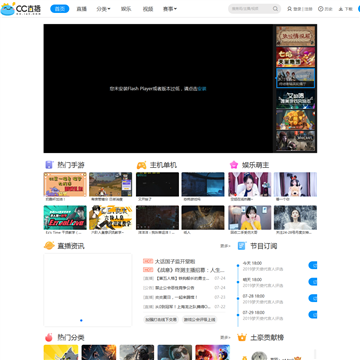Select the 七宿 banner thumbnail in sidebar
360x360 pixels.
point(295,57)
